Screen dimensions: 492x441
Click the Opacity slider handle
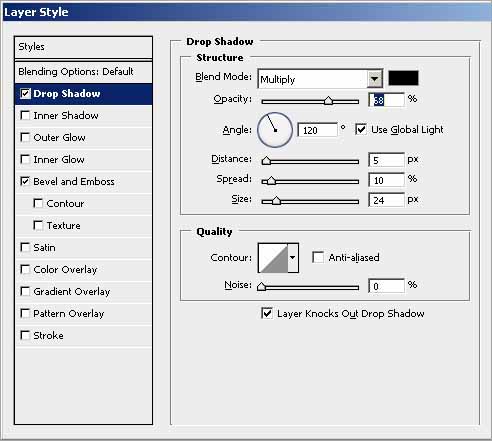click(328, 101)
